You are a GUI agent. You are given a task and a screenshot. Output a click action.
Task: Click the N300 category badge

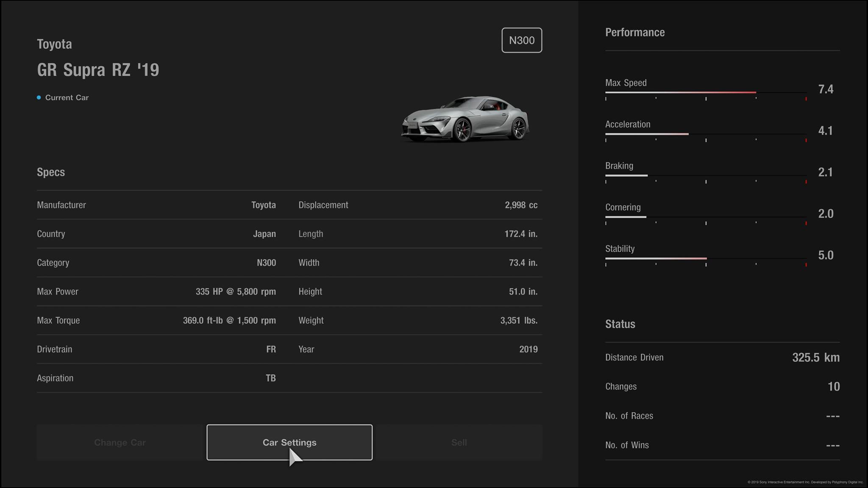tap(522, 40)
